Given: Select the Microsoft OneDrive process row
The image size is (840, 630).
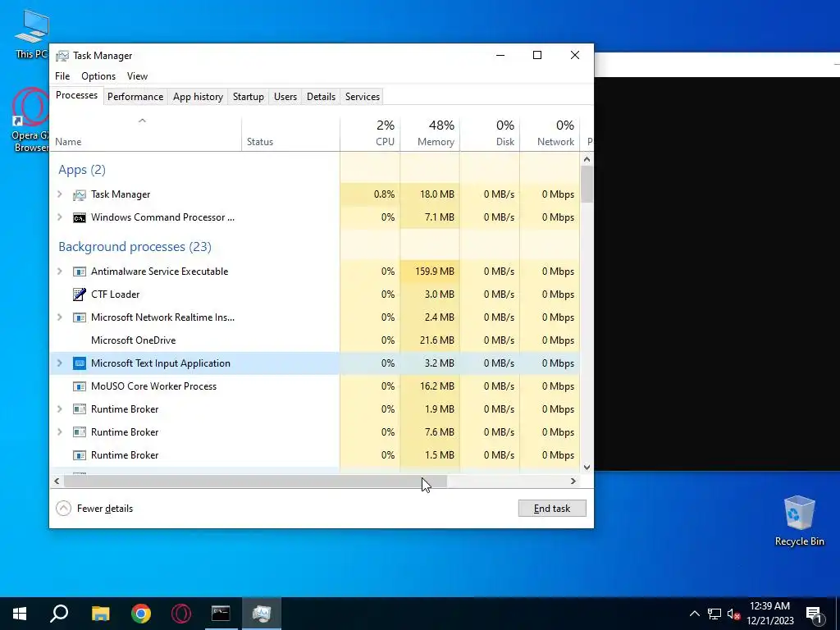Looking at the screenshot, I should coord(314,340).
